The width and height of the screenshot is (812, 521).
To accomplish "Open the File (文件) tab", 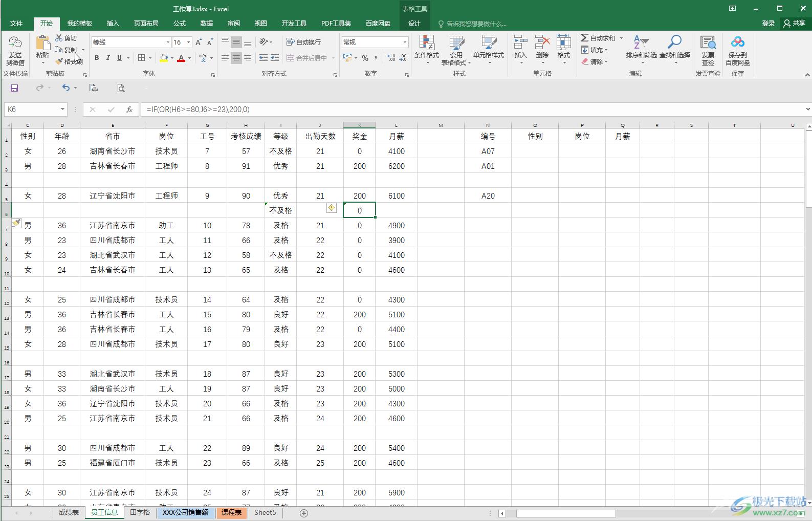I will pos(16,24).
